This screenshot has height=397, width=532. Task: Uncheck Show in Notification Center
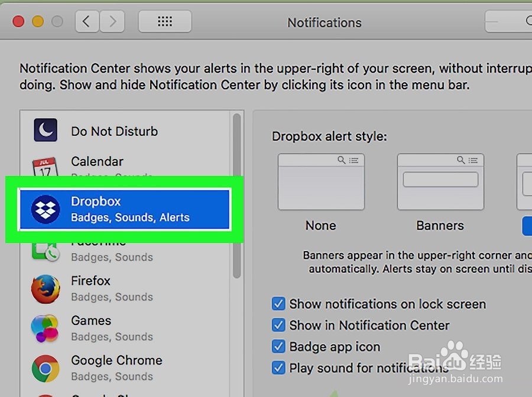click(x=278, y=325)
